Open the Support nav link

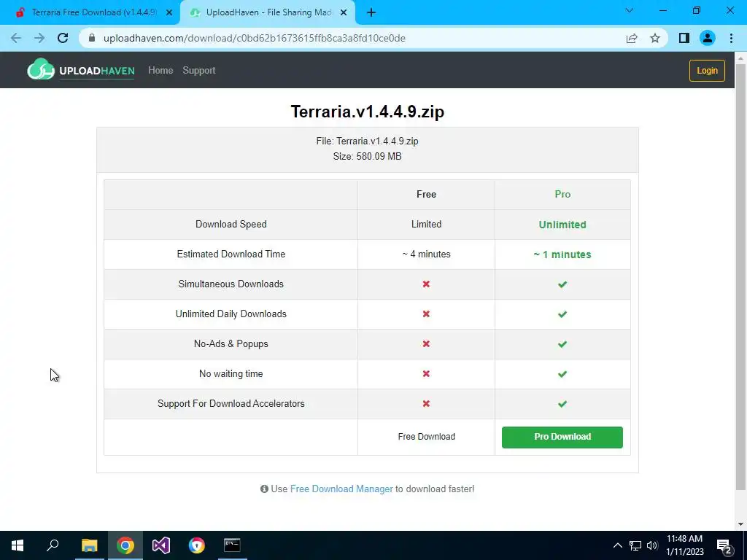point(199,71)
